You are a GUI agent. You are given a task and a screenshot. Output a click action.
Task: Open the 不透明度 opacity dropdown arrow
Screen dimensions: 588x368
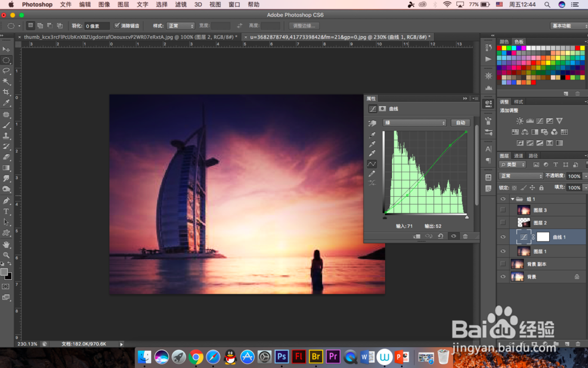(x=585, y=176)
